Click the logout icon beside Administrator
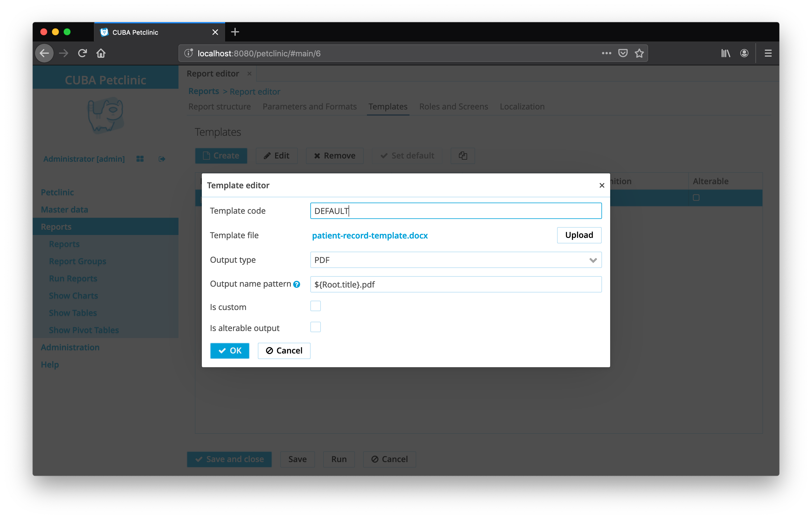This screenshot has height=519, width=812. coord(162,159)
